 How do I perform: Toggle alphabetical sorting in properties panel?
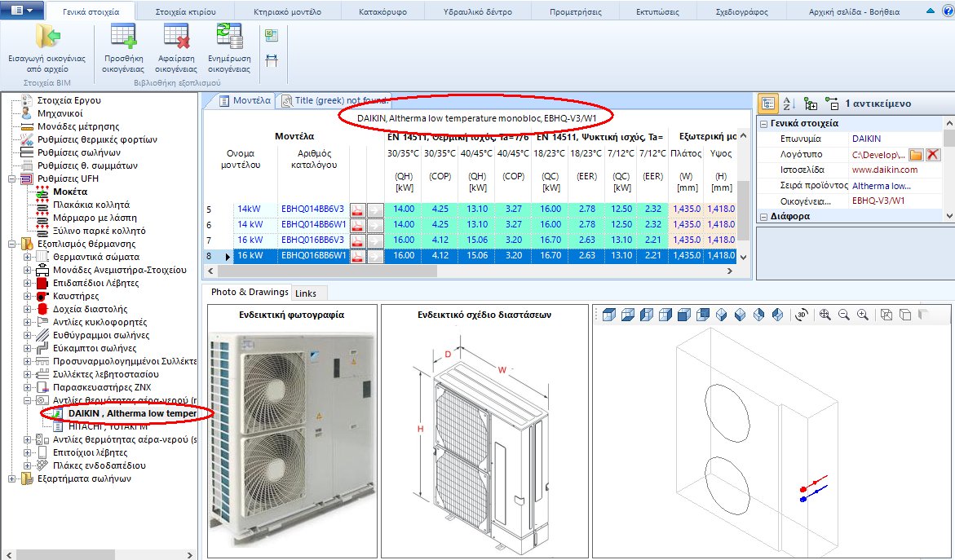788,103
